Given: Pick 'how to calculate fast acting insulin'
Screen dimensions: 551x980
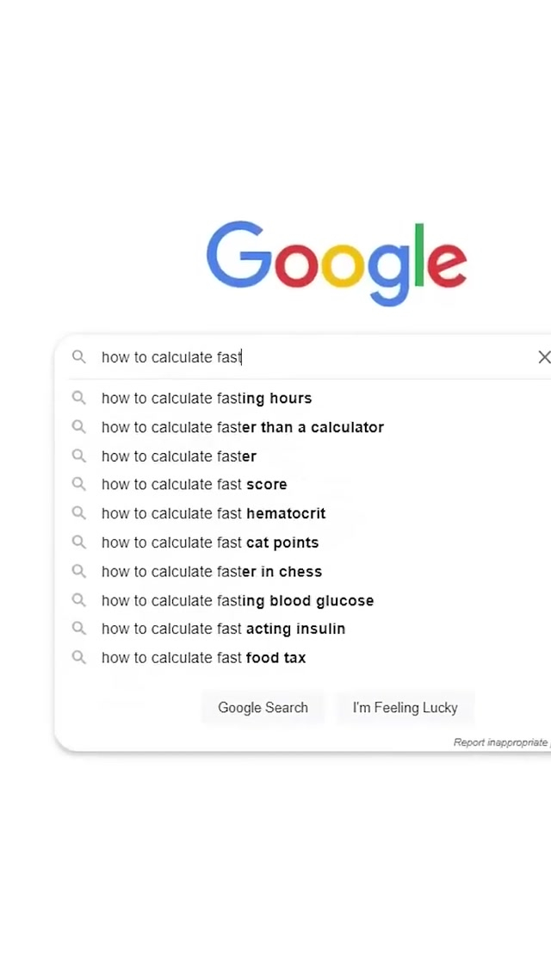Looking at the screenshot, I should [223, 629].
